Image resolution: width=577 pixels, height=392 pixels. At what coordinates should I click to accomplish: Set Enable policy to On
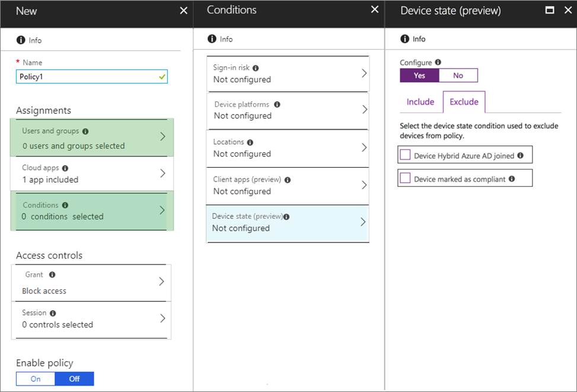click(36, 378)
